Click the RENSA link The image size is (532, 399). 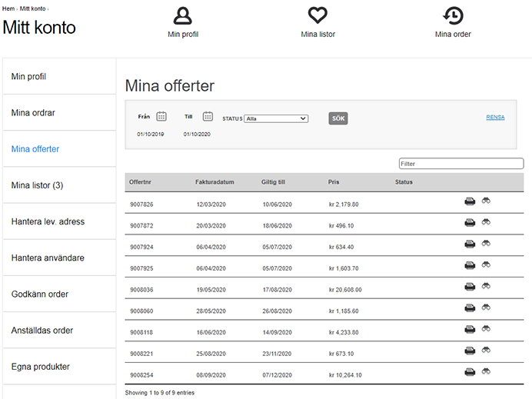point(495,117)
